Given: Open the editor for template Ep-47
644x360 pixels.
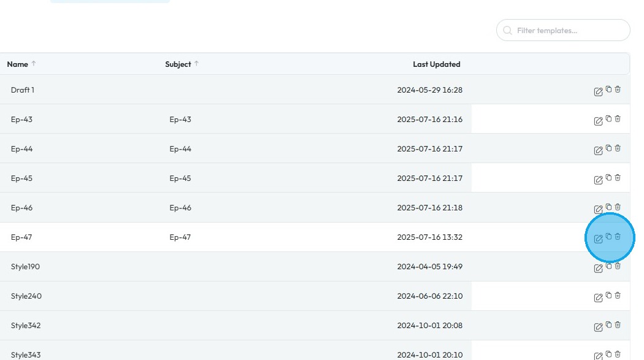Looking at the screenshot, I should (598, 239).
